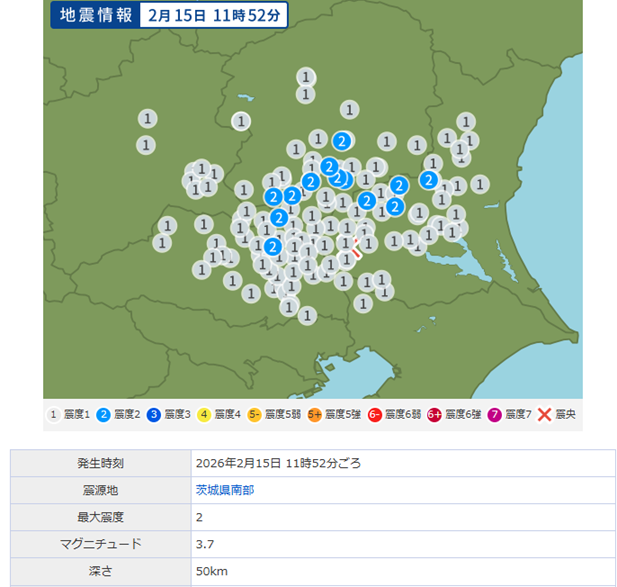The image size is (617, 587).
Task: Click the southernmost intensity 1 map marker
Action: (307, 315)
